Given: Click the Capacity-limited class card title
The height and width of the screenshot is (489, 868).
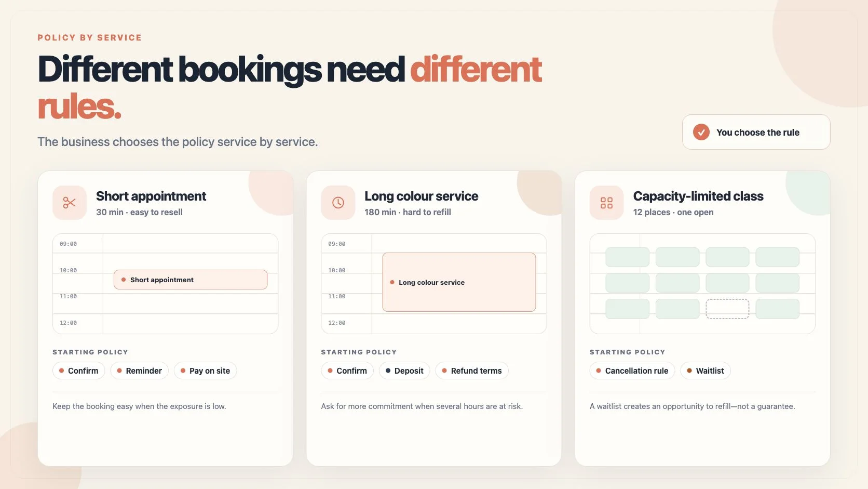Looking at the screenshot, I should coord(698,196).
